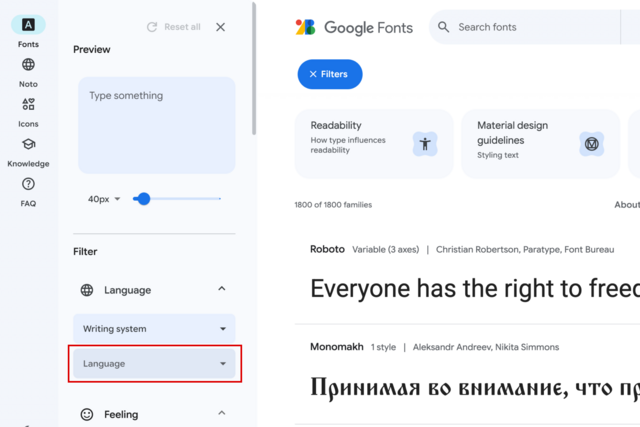Open the Language dropdown field
This screenshot has height=427, width=640.
tap(154, 364)
